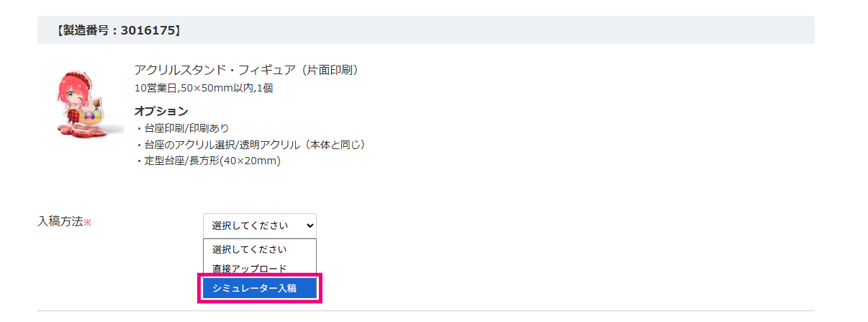Choose シミュレーター入稿 from the list
The width and height of the screenshot is (868, 322).
tap(259, 288)
